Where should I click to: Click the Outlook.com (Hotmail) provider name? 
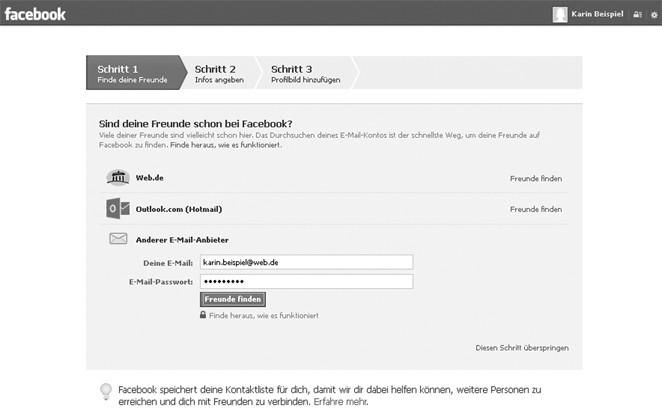tap(179, 209)
